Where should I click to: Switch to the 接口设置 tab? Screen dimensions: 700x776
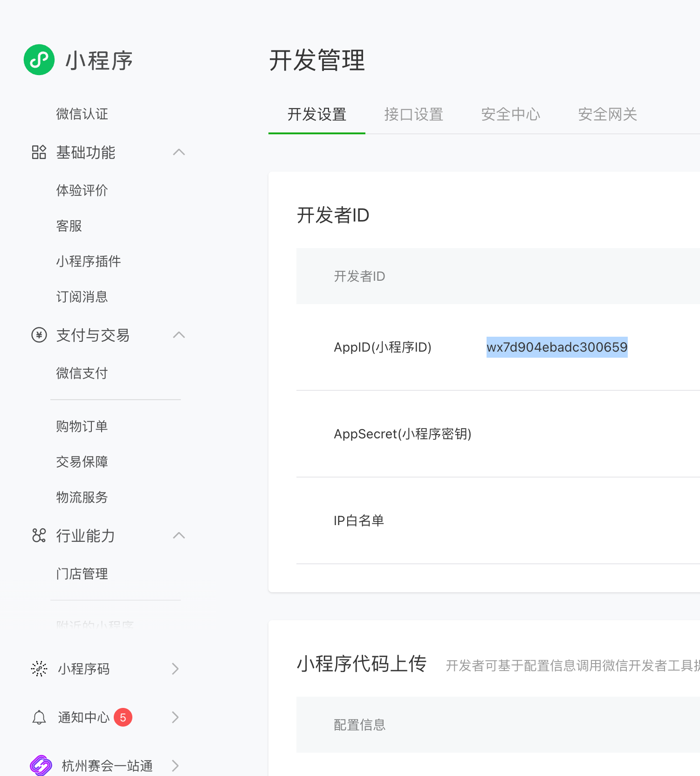[414, 114]
